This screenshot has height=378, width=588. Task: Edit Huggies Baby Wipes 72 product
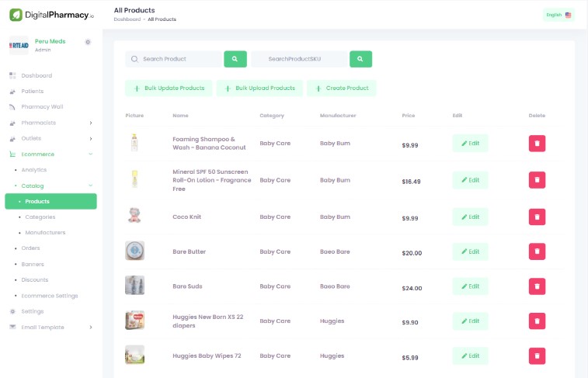click(470, 356)
